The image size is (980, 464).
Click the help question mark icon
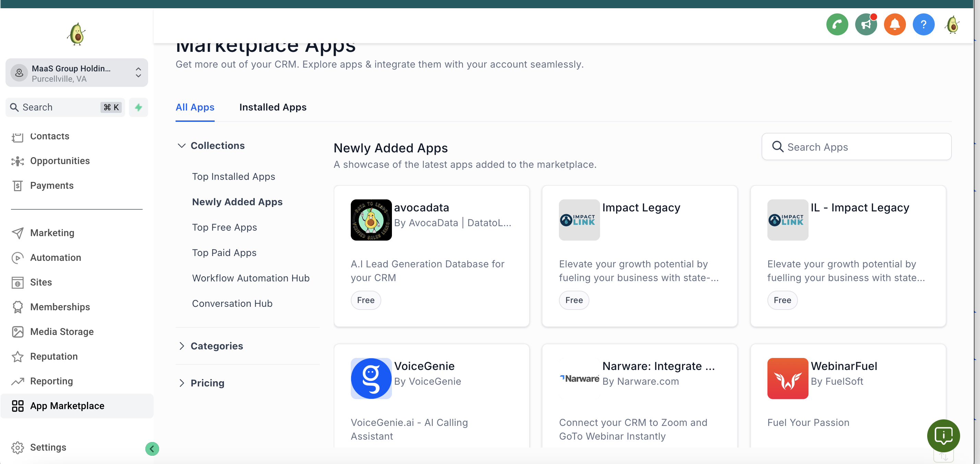[x=923, y=24]
